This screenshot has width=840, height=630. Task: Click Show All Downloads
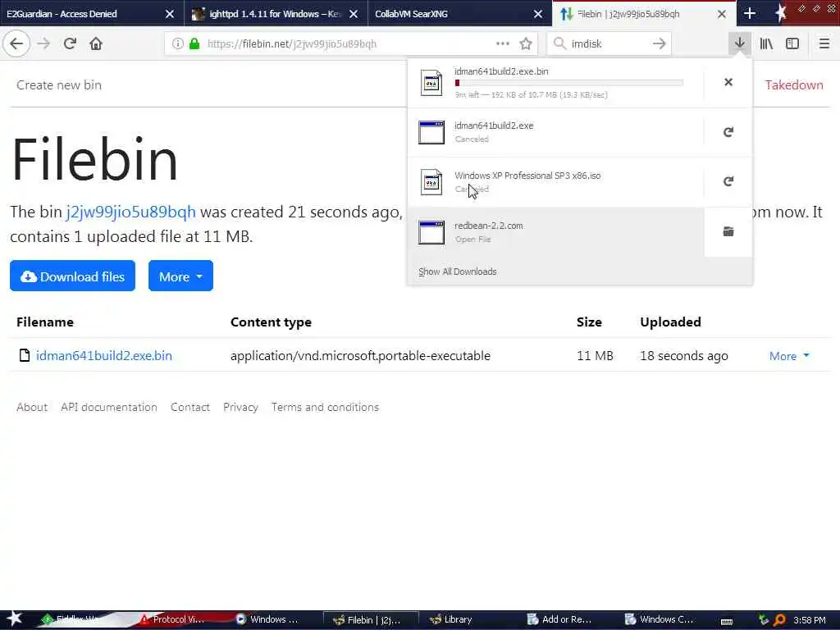click(x=458, y=272)
